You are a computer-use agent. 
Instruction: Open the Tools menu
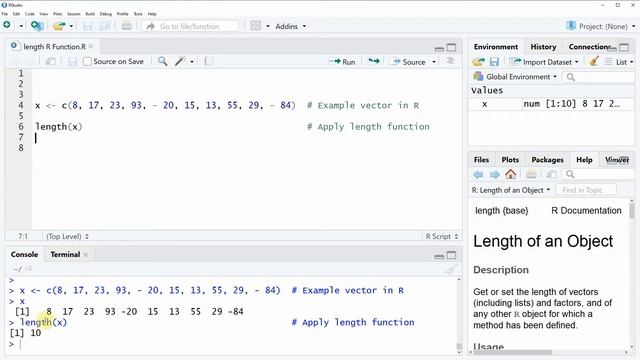(138, 14)
